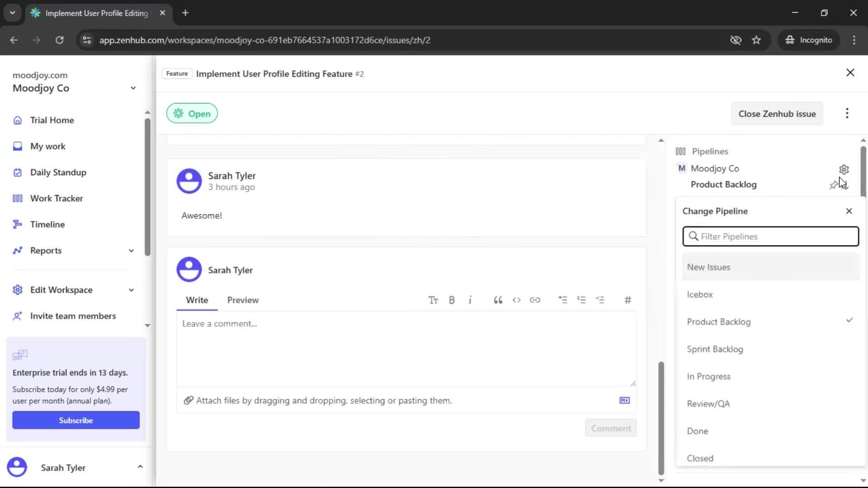Screen dimensions: 868x488
Task: Click the code formatting icon
Action: tap(517, 300)
